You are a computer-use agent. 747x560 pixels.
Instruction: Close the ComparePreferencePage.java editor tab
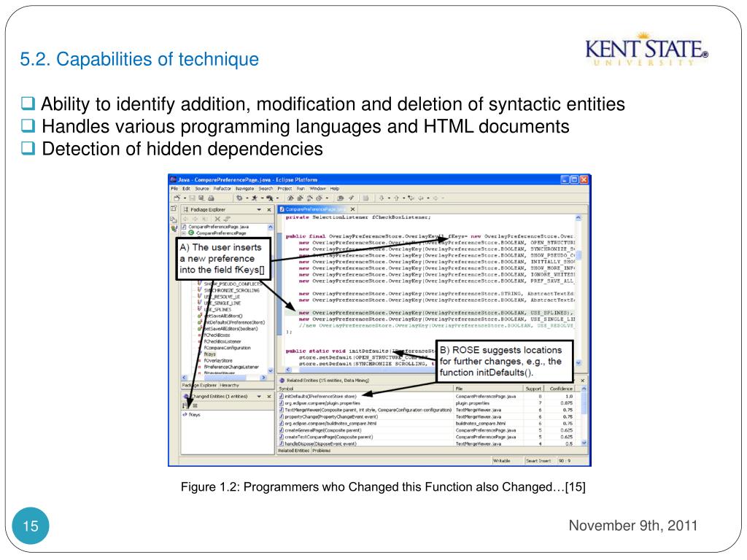(x=352, y=209)
